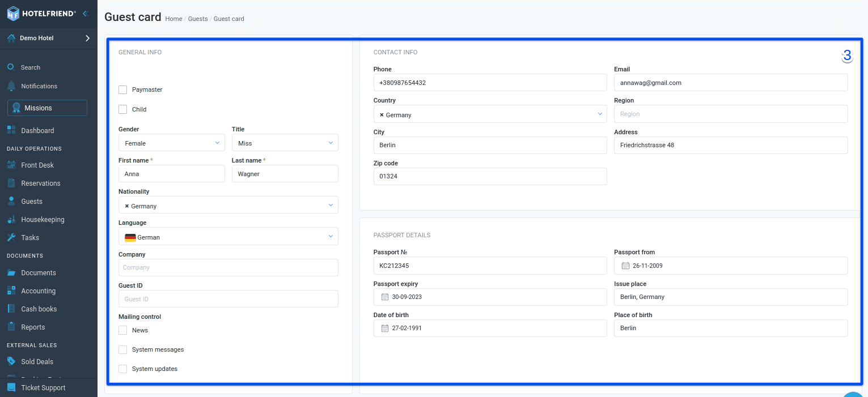Click the HotelFriend logo

[42, 13]
